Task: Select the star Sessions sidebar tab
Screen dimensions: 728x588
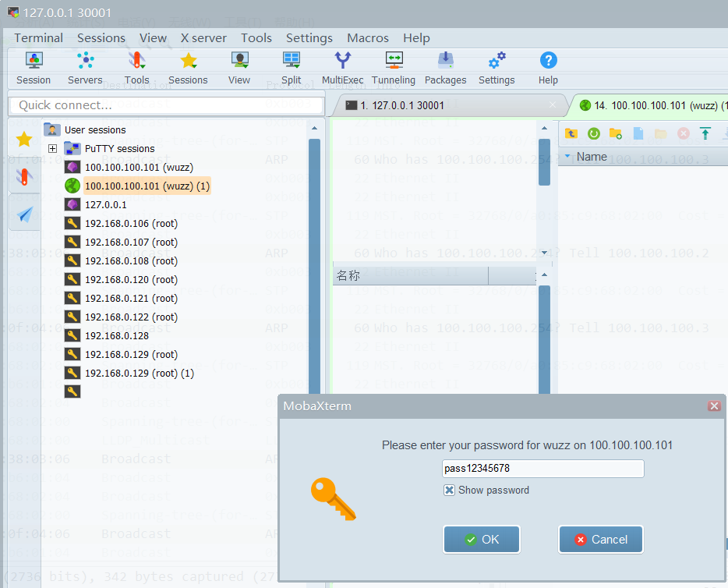Action: pos(24,139)
